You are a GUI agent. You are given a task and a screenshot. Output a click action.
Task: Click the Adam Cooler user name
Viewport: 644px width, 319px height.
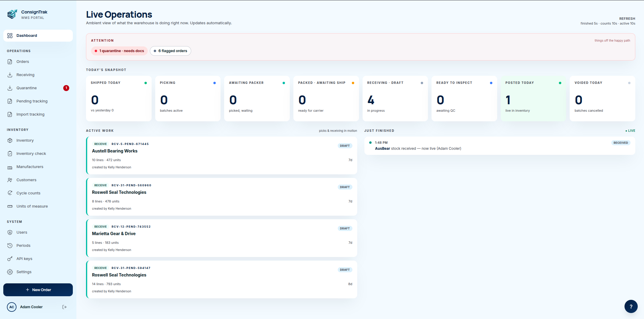pos(31,307)
